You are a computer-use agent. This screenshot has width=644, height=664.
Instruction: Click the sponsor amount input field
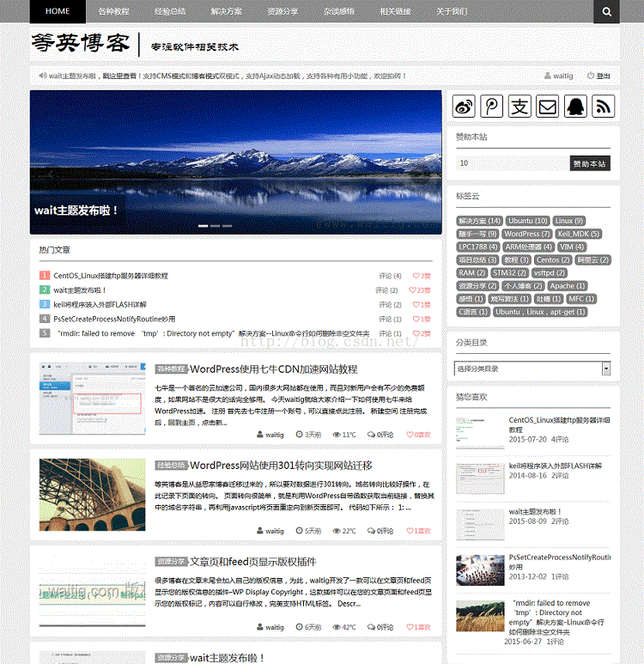click(513, 163)
